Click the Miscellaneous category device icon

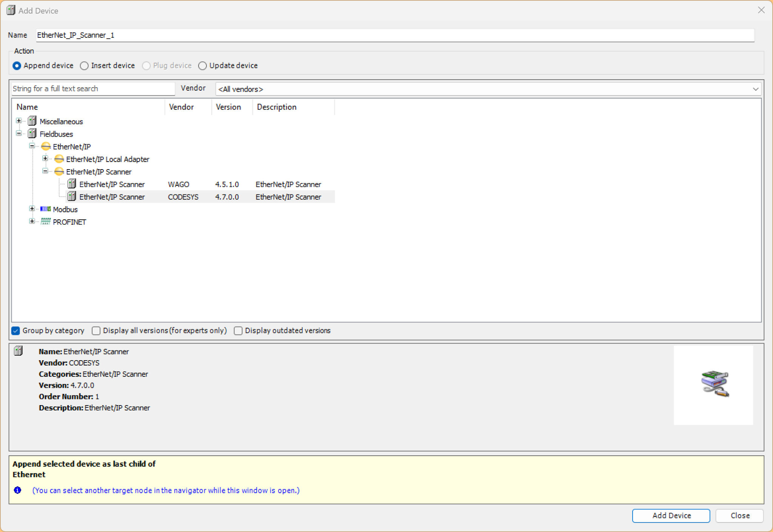[x=32, y=121]
